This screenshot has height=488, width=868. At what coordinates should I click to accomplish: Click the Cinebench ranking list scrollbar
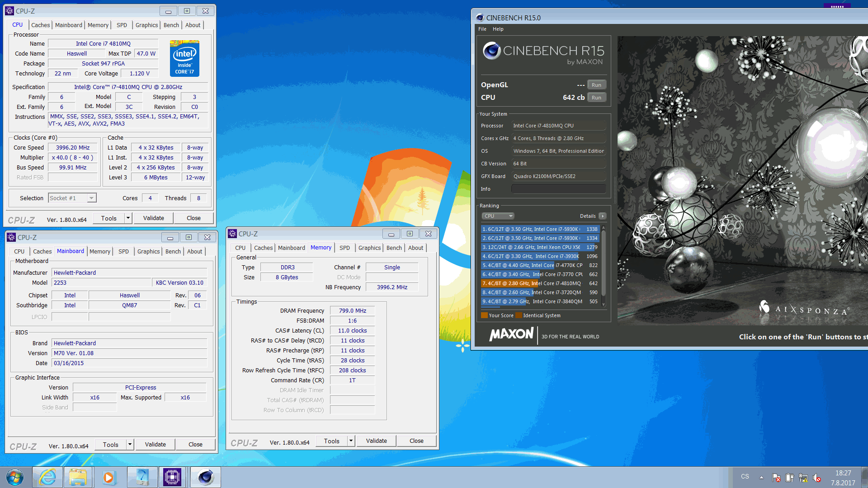(604, 266)
